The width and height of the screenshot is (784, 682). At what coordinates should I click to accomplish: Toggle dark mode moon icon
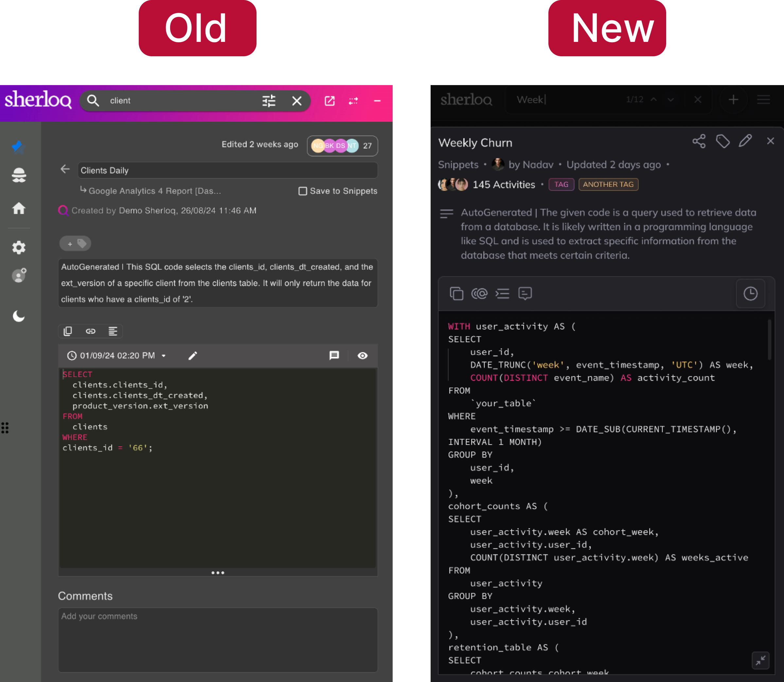[19, 316]
